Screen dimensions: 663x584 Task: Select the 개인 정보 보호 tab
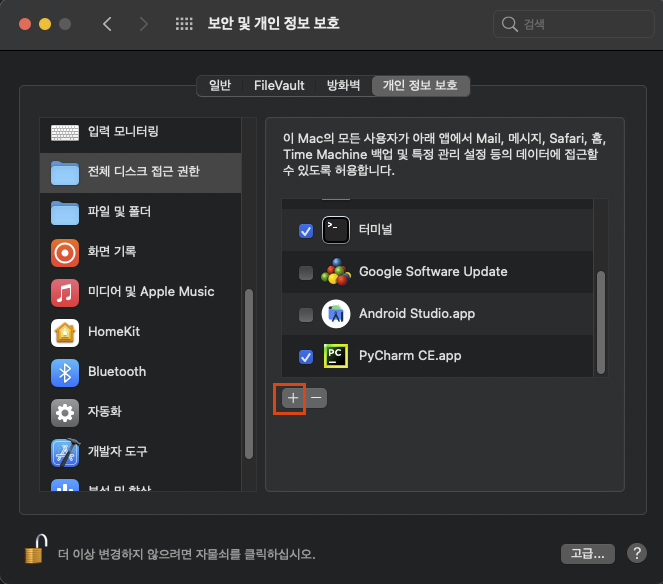(x=420, y=85)
